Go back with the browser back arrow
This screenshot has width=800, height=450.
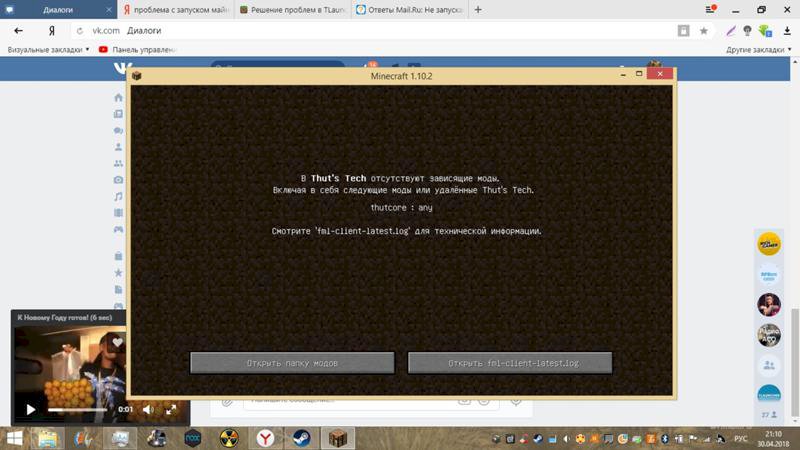18,31
